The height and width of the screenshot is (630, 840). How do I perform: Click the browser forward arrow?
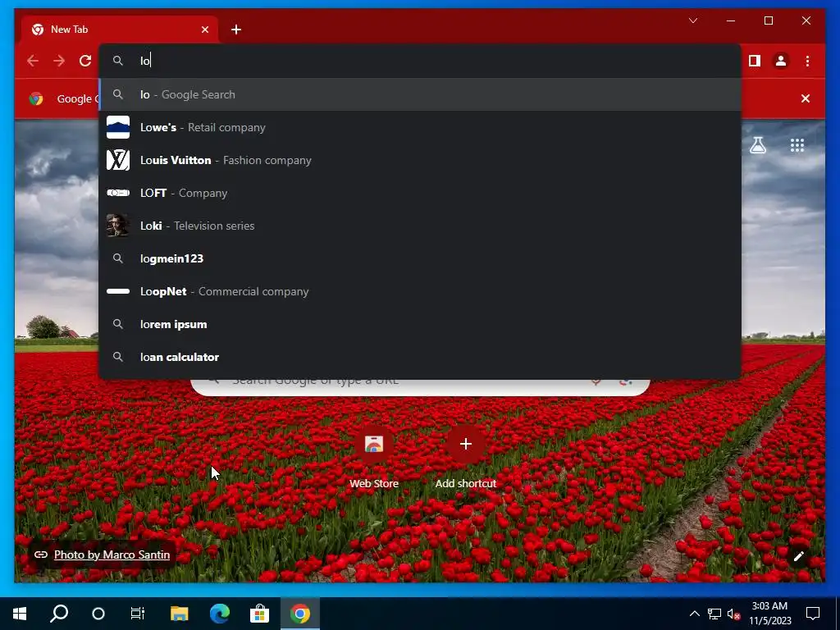[59, 61]
